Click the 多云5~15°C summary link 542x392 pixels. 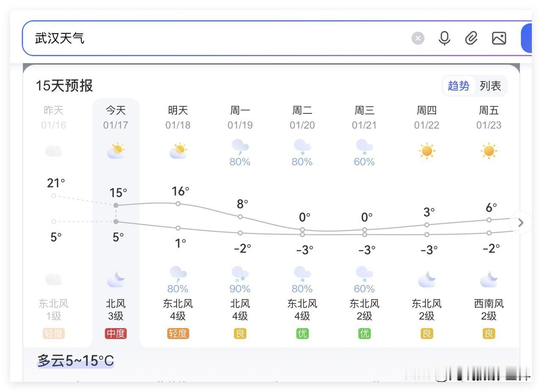click(75, 360)
